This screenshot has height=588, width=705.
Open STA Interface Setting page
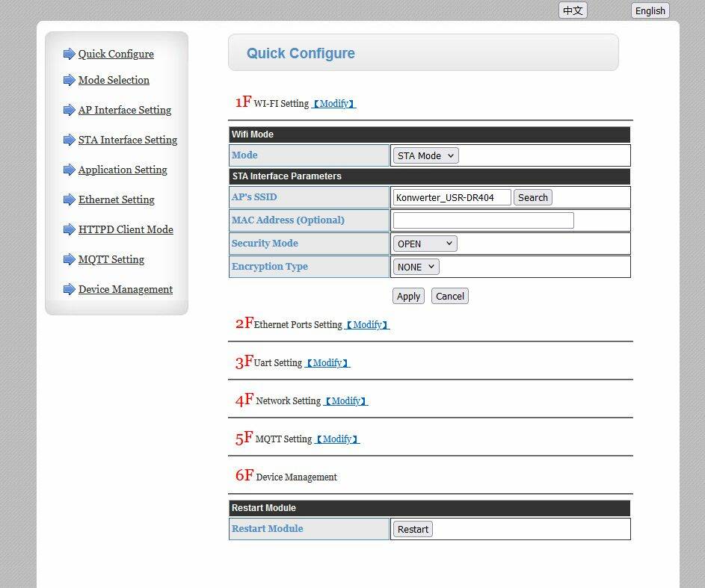(128, 140)
